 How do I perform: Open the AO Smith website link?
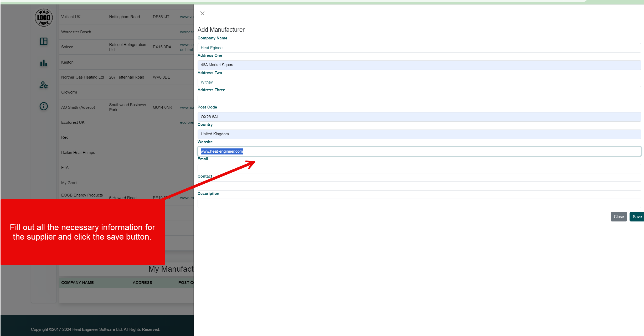pos(187,107)
